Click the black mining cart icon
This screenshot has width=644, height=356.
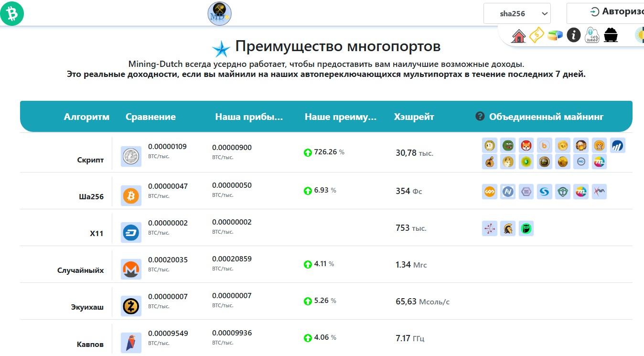[x=611, y=35]
